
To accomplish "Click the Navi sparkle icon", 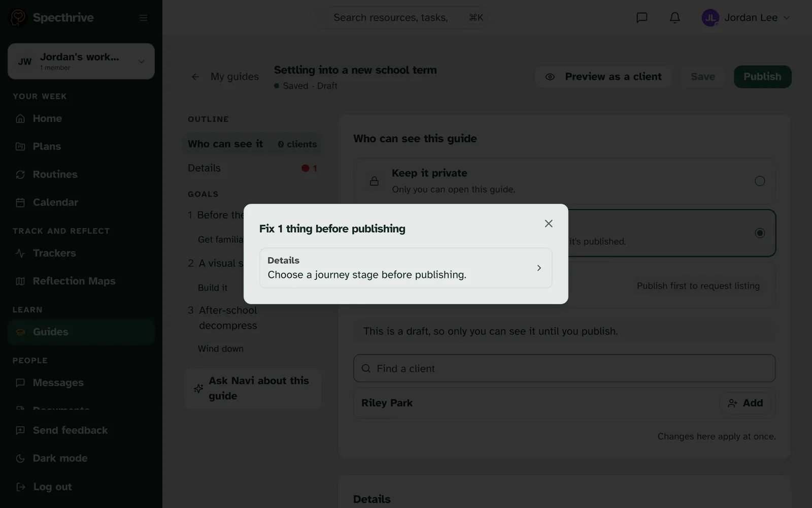I will click(x=198, y=388).
